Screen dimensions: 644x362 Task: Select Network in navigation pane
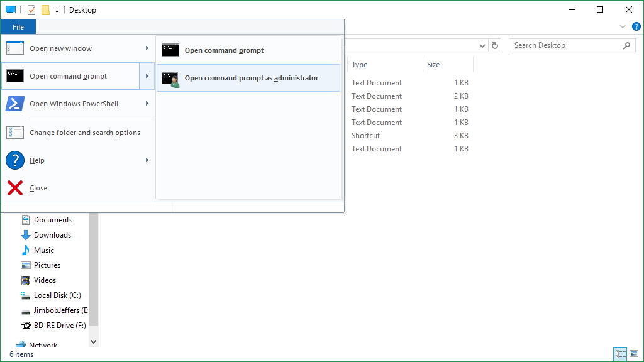point(43,344)
